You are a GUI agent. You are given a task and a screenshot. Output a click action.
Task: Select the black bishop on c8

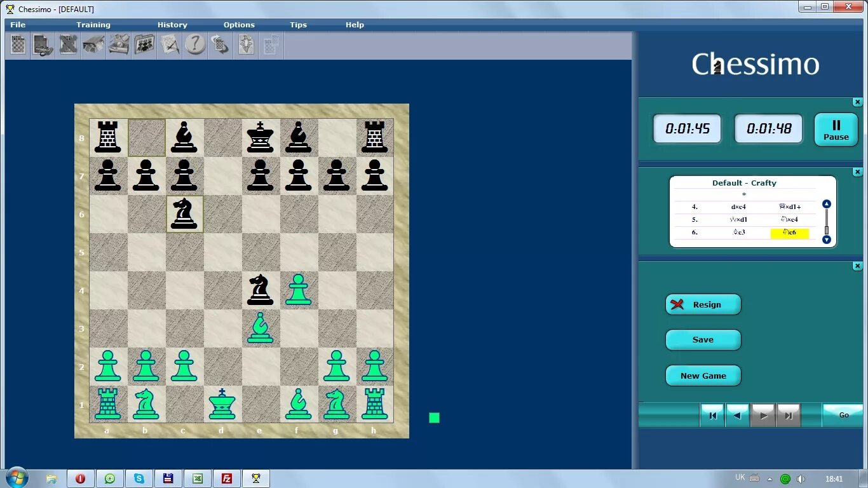pos(184,138)
